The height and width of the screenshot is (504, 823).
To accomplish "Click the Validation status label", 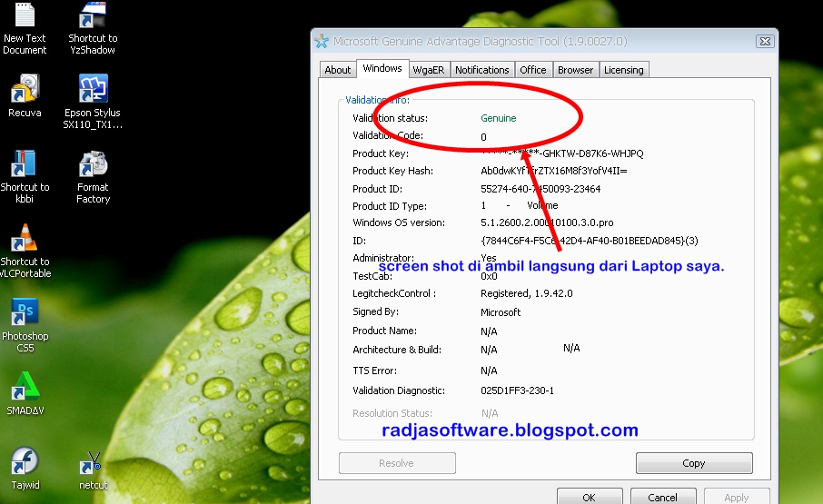I will tap(390, 118).
